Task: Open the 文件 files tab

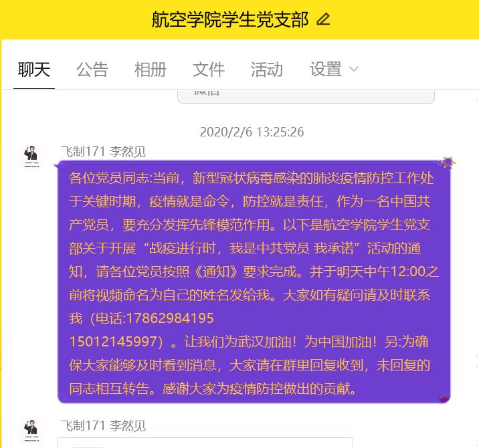Action: (x=209, y=69)
